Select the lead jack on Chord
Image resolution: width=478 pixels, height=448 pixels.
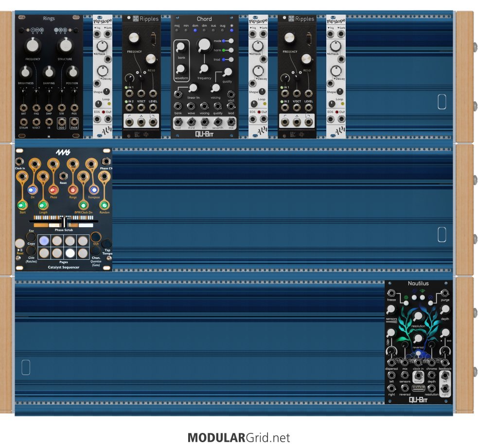[x=231, y=107]
